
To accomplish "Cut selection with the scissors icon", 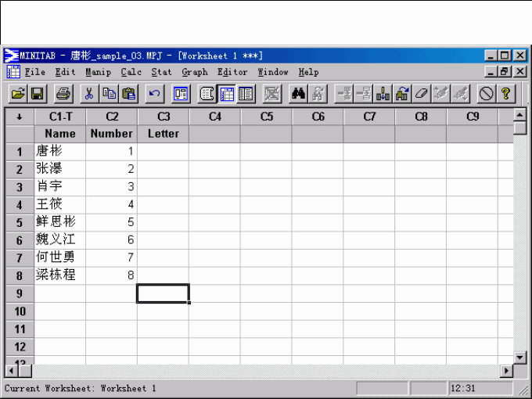I will pos(89,94).
